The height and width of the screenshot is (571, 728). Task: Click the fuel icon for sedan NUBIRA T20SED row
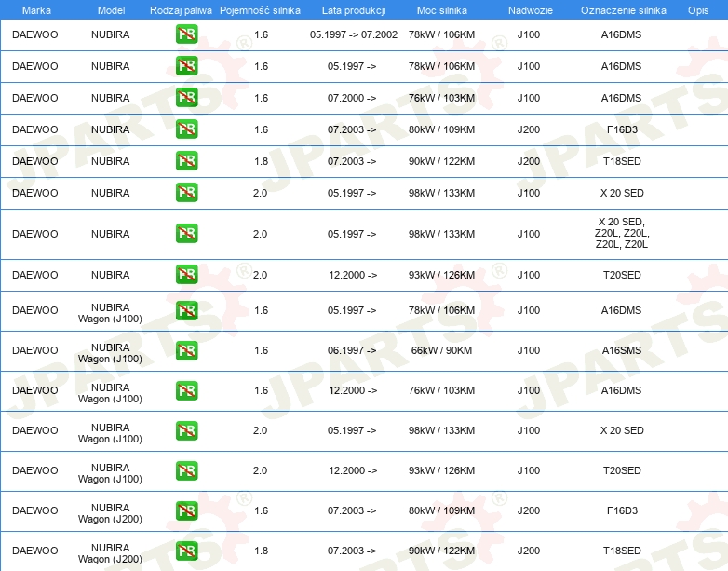pos(186,275)
